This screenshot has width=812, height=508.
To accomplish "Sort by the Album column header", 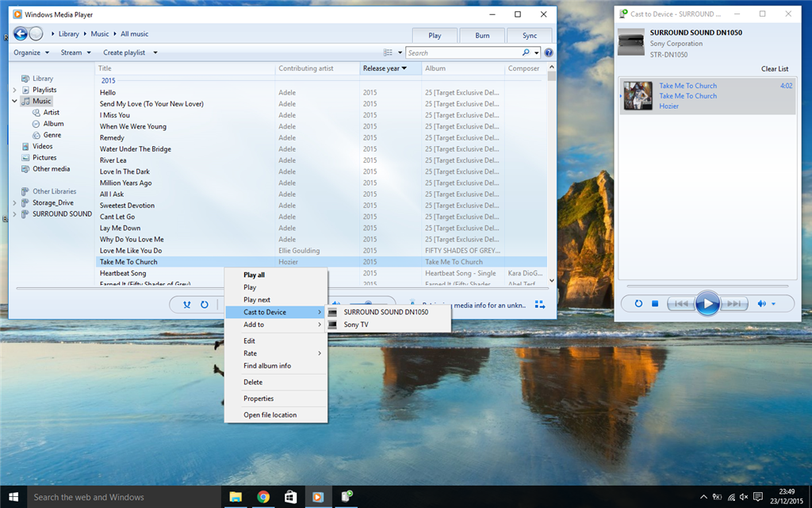I will [x=462, y=68].
